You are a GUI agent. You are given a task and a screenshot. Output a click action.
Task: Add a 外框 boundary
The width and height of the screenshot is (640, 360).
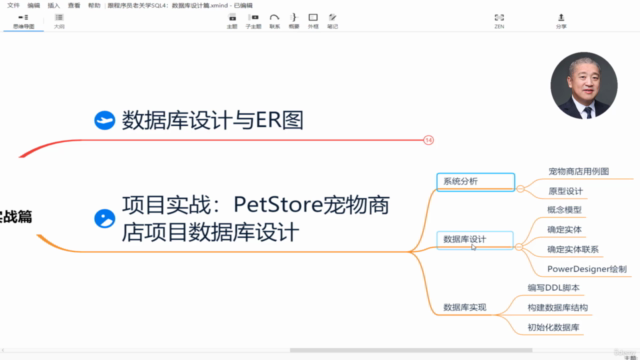(313, 21)
